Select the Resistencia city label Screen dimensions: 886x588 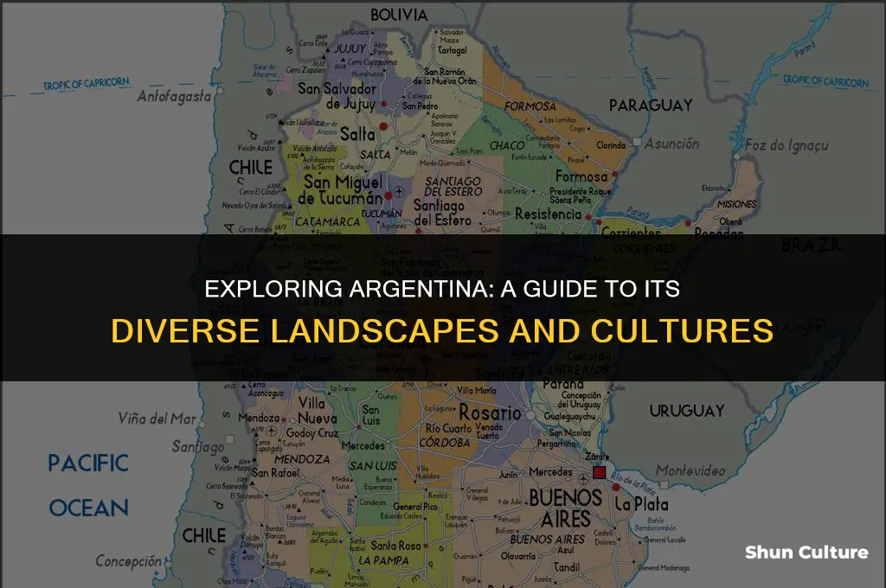point(548,214)
